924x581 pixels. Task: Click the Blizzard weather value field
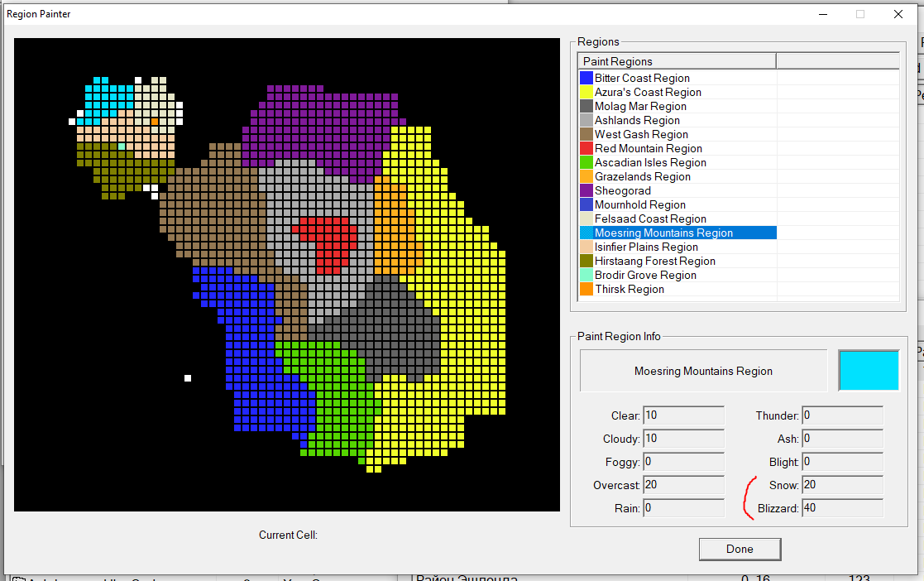pos(843,508)
